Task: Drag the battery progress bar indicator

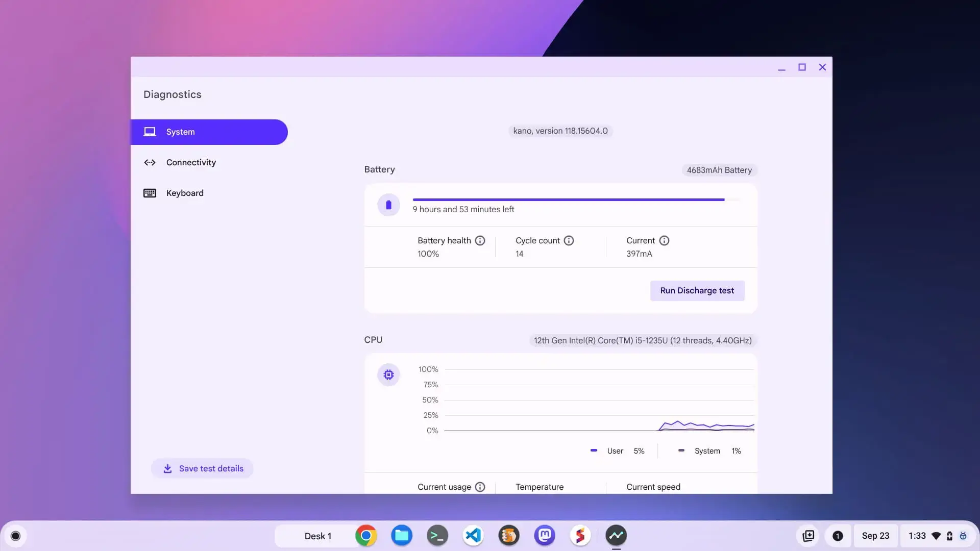Action: tap(724, 200)
